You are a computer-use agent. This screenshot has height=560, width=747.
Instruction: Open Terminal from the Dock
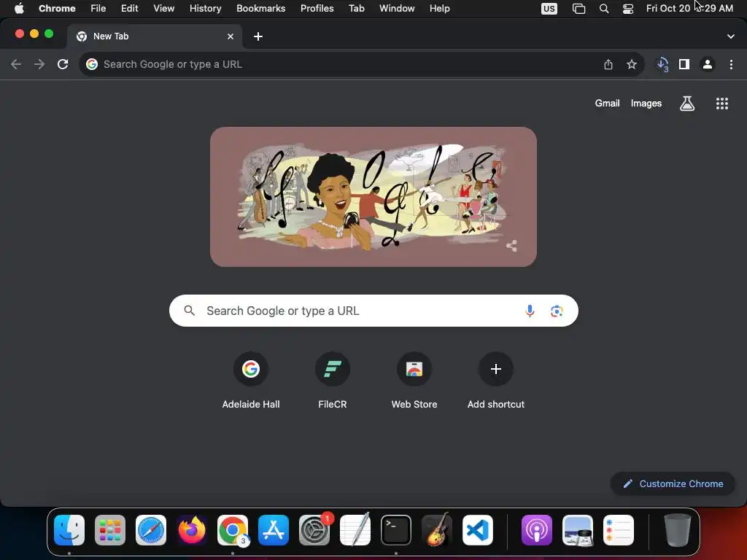point(396,530)
